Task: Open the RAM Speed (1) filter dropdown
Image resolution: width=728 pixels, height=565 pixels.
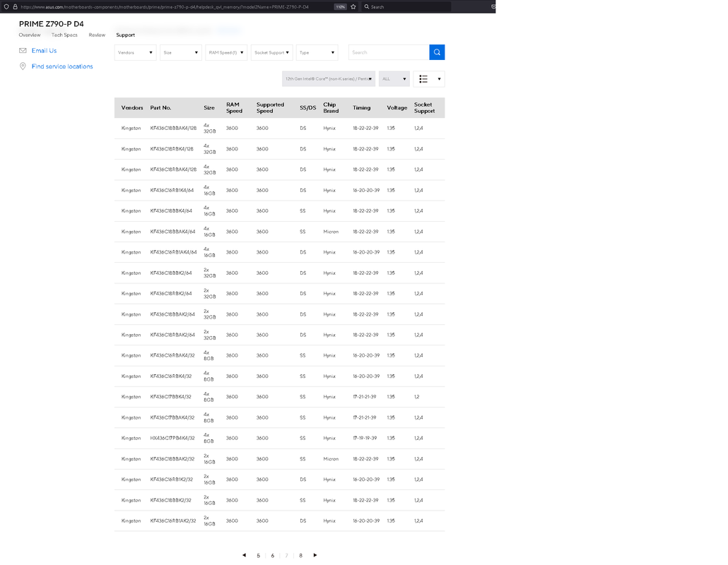Action: point(226,52)
